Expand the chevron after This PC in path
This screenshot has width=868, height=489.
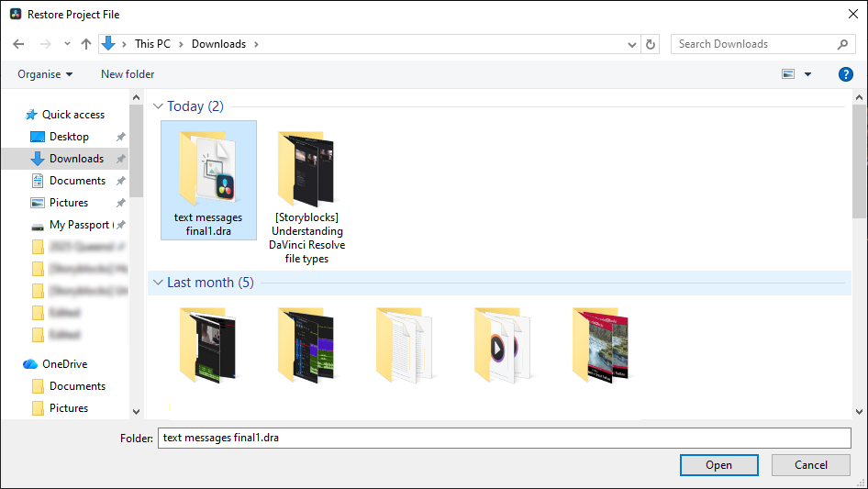(x=181, y=44)
